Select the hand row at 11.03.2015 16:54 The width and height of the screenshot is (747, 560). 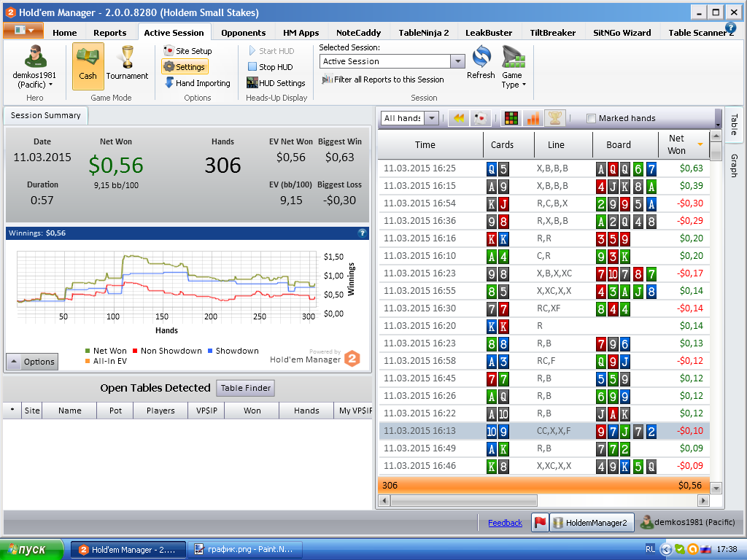point(544,203)
